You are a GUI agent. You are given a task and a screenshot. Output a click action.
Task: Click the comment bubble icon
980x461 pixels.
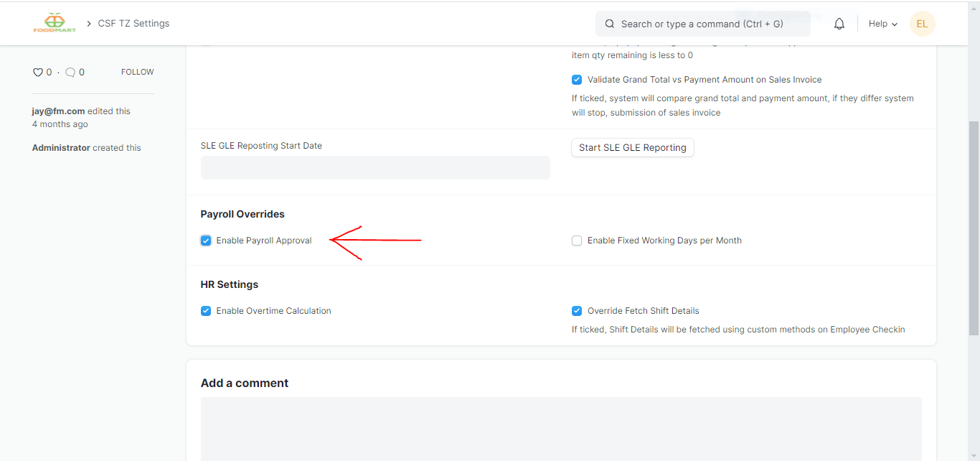[70, 73]
